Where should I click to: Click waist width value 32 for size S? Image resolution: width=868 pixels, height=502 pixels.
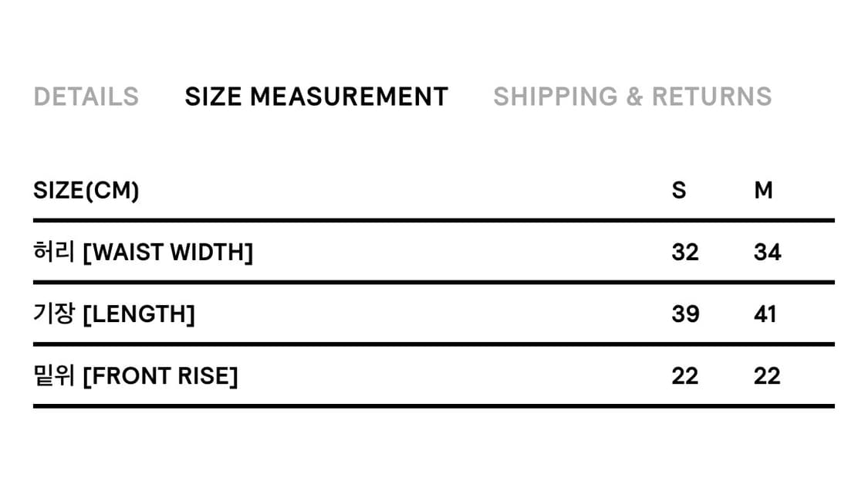pyautogui.click(x=685, y=252)
